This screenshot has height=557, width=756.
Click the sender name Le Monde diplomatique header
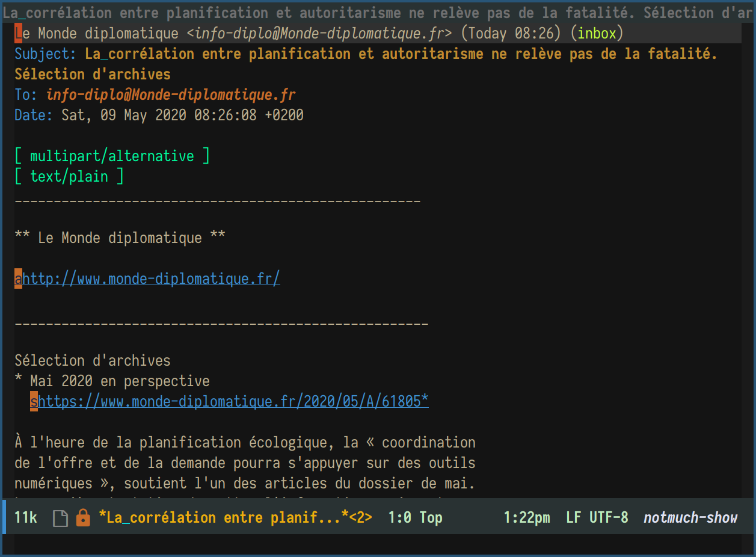tap(96, 33)
